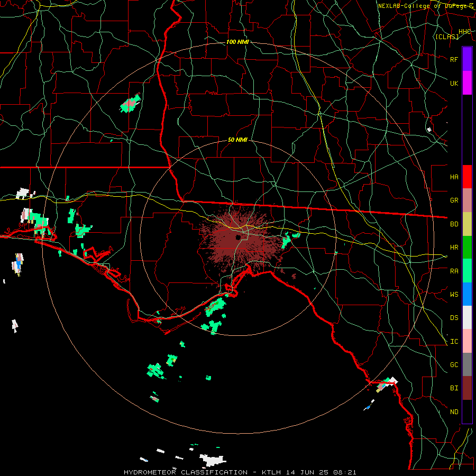
Task: Click the GC gray legend swatch
Action: pos(467,364)
